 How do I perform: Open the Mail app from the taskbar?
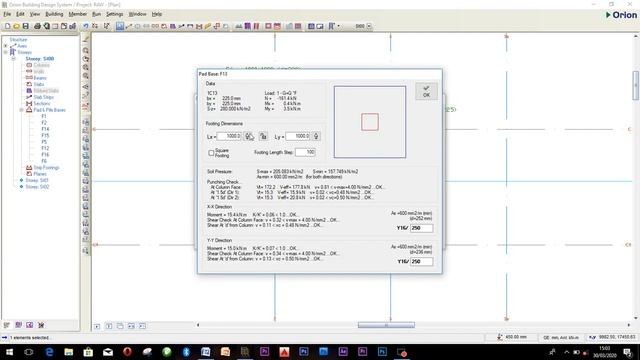click(x=108, y=352)
